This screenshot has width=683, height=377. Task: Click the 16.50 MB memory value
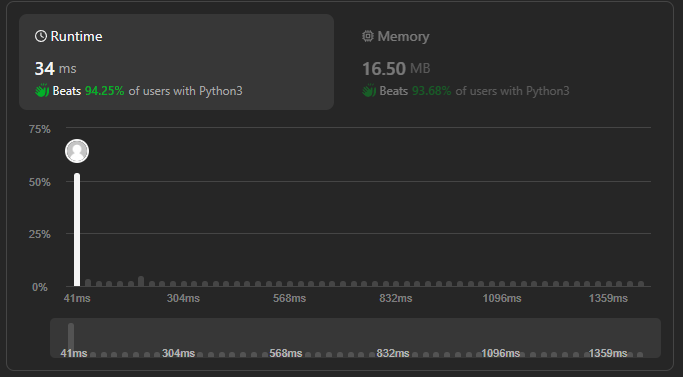396,68
